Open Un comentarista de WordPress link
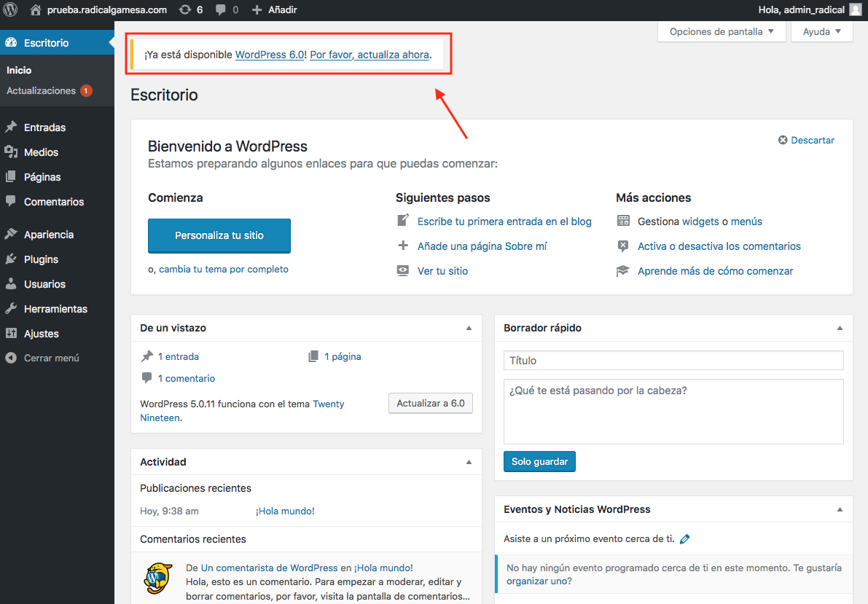The height and width of the screenshot is (604, 868). (269, 568)
